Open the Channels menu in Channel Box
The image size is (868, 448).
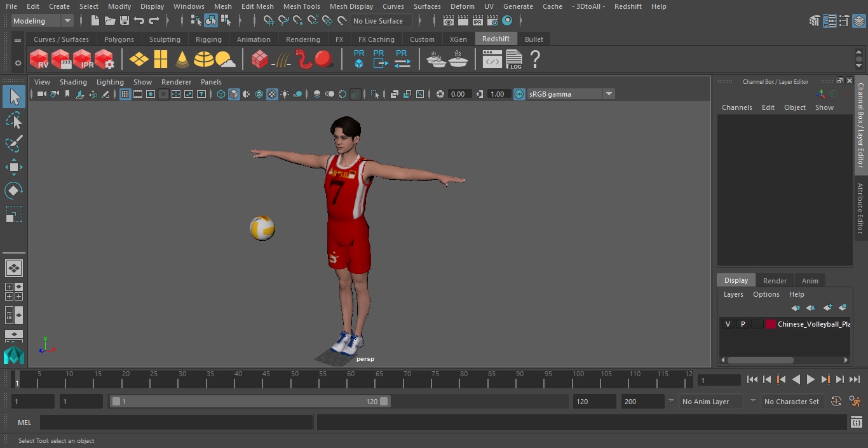tap(736, 107)
